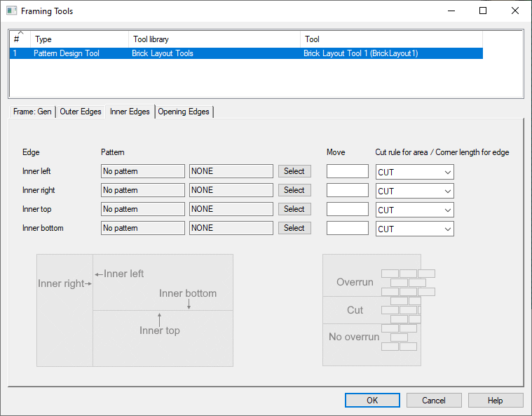Focus the Inner bottom Move input field
Viewport: 532px width, 416px height.
[x=348, y=228]
